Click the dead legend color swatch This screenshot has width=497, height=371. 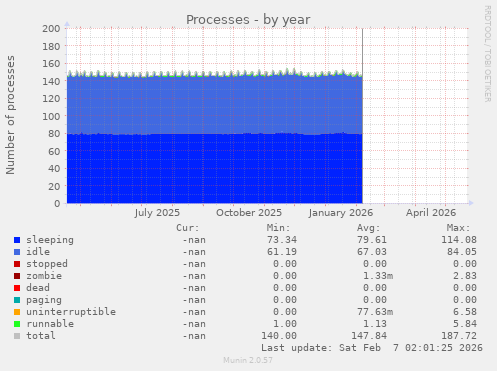[17, 288]
